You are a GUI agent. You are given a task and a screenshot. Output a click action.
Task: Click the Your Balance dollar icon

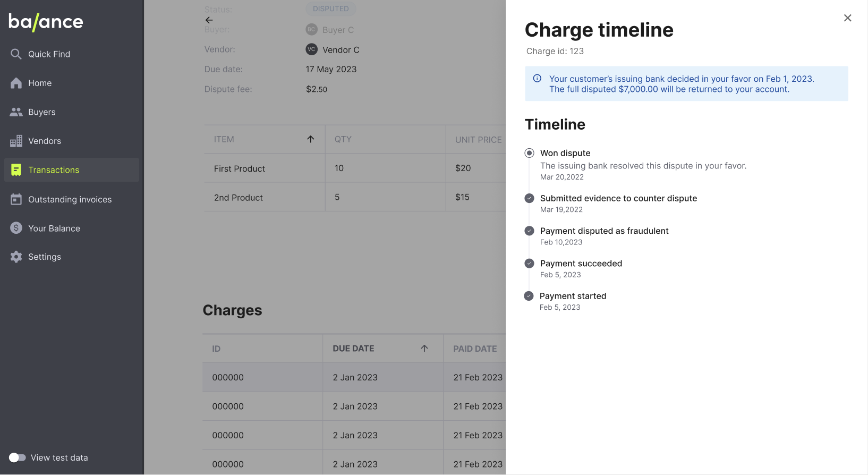[16, 228]
